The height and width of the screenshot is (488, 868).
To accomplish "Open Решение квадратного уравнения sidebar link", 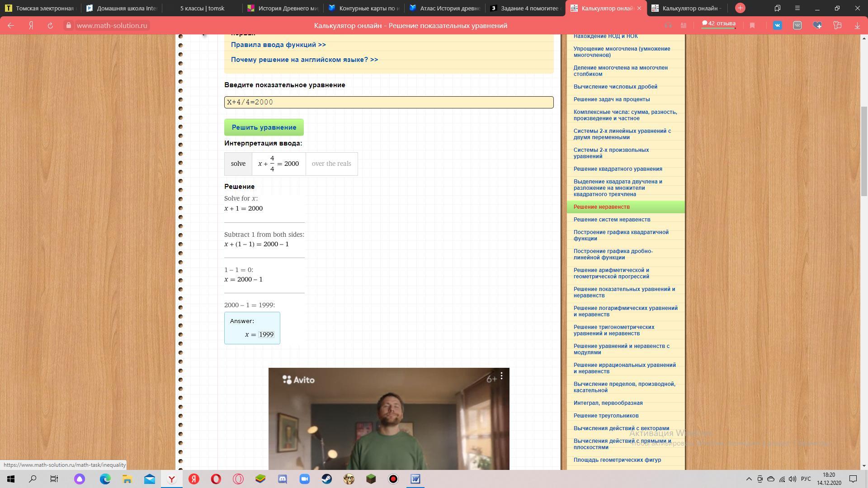I will click(x=618, y=169).
